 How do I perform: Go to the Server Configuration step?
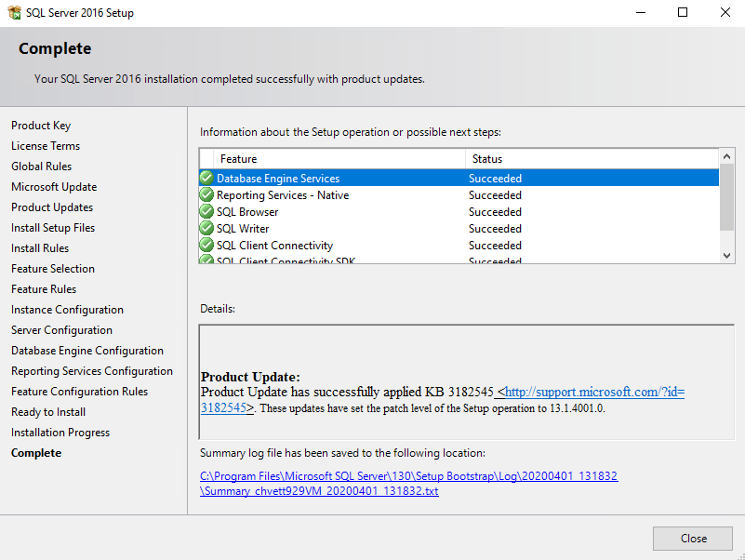coord(61,330)
